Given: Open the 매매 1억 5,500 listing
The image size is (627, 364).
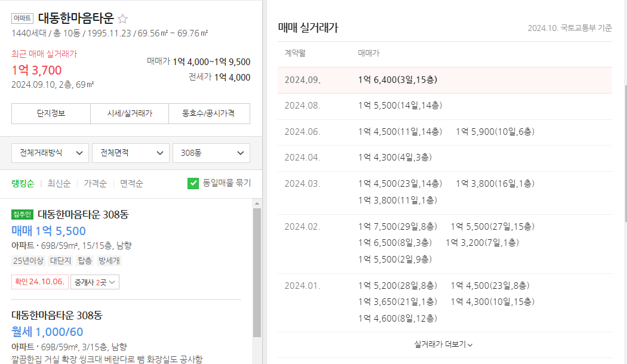Looking at the screenshot, I should [48, 231].
